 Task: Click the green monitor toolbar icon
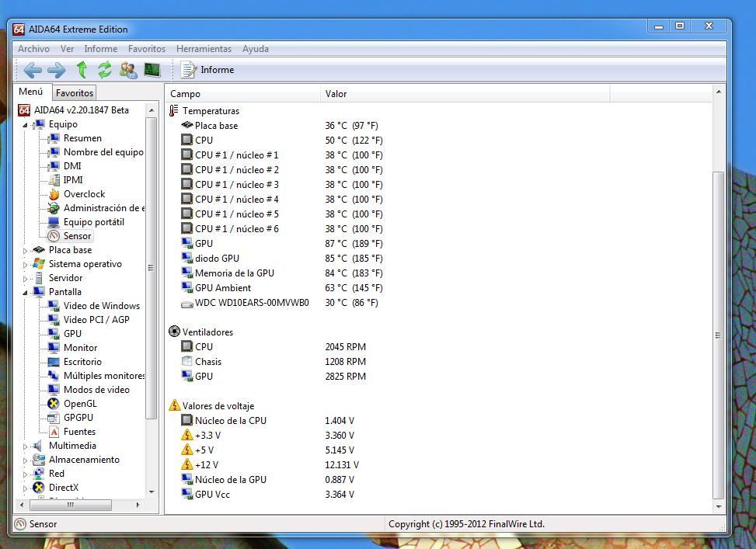[152, 70]
